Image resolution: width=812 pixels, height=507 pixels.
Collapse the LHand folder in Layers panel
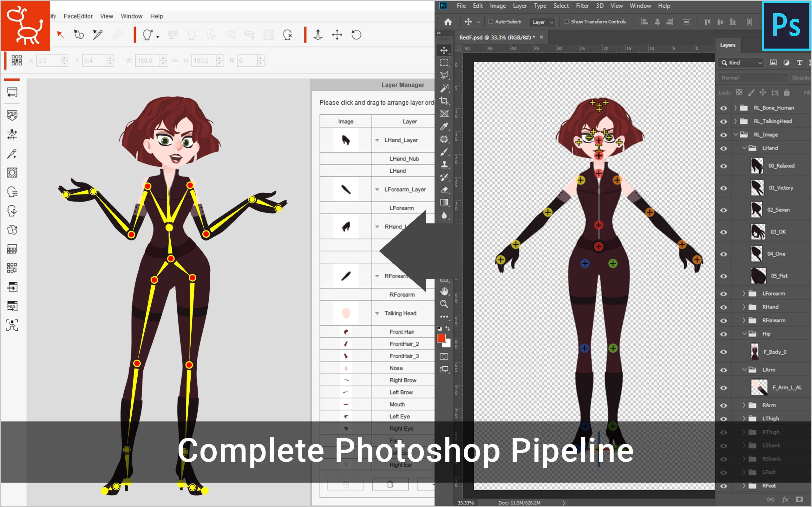[743, 148]
